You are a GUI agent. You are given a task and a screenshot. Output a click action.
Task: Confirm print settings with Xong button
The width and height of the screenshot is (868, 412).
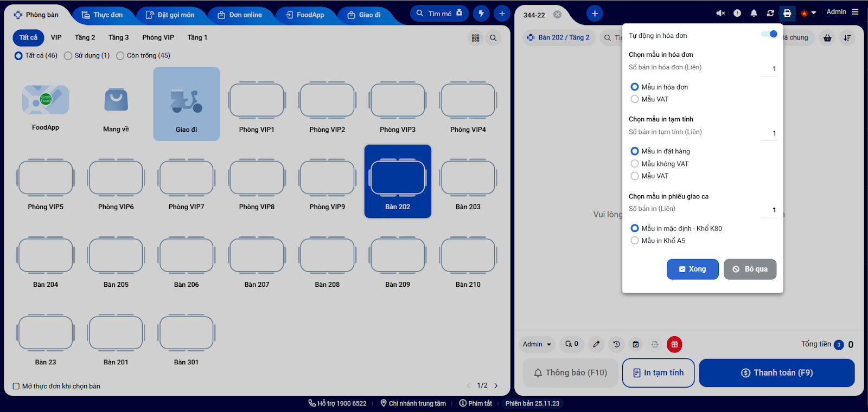pyautogui.click(x=693, y=269)
